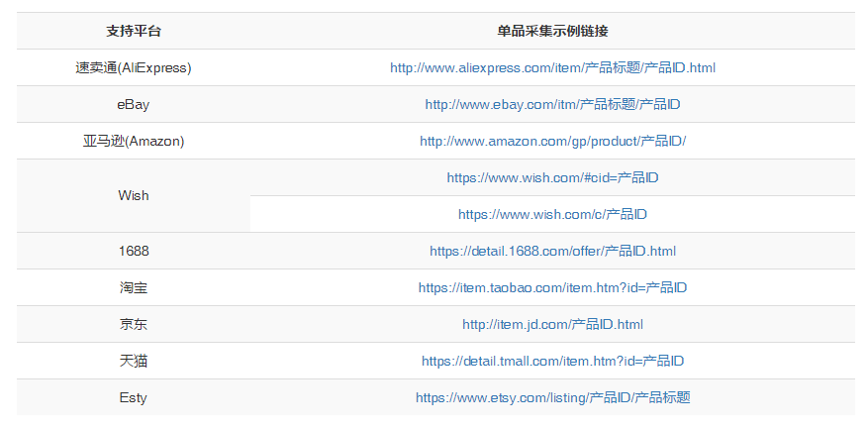The height and width of the screenshot is (429, 868).
Task: Select the Esty platform cell
Action: (134, 397)
